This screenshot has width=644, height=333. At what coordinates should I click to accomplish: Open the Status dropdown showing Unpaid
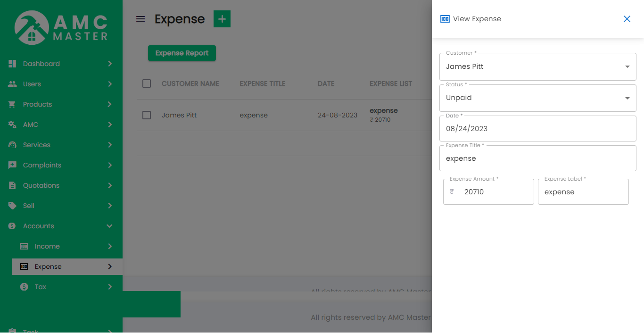(x=537, y=98)
